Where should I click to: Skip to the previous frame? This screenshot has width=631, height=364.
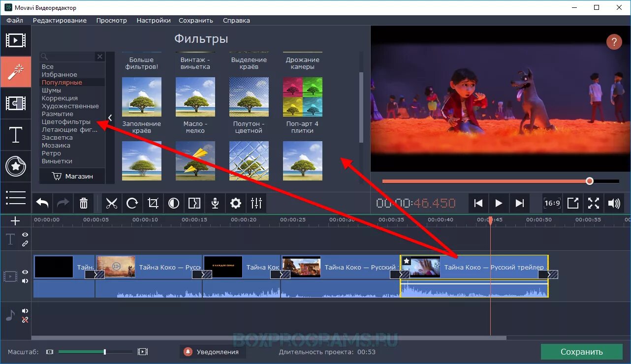(478, 203)
